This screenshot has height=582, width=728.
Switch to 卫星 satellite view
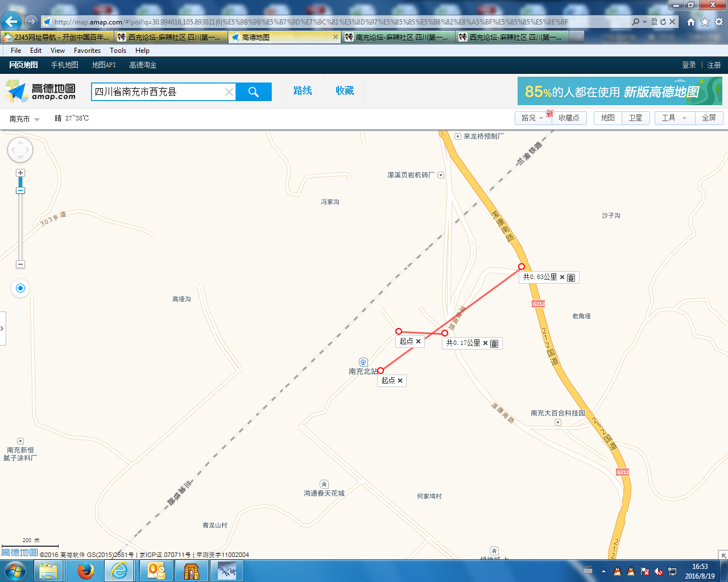[x=635, y=118]
